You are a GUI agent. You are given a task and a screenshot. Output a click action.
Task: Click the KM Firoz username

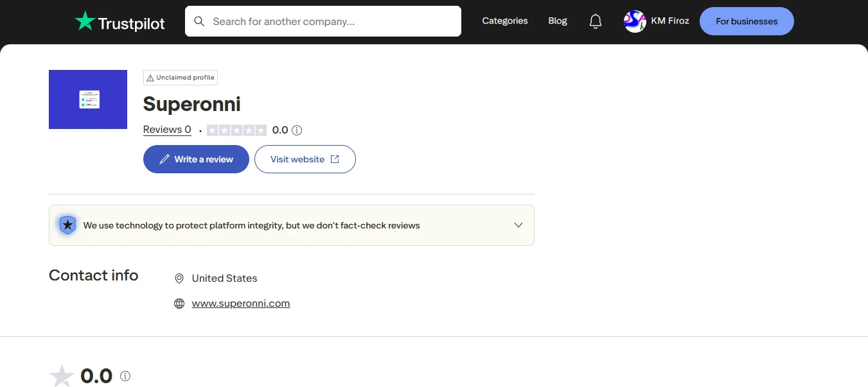point(670,21)
